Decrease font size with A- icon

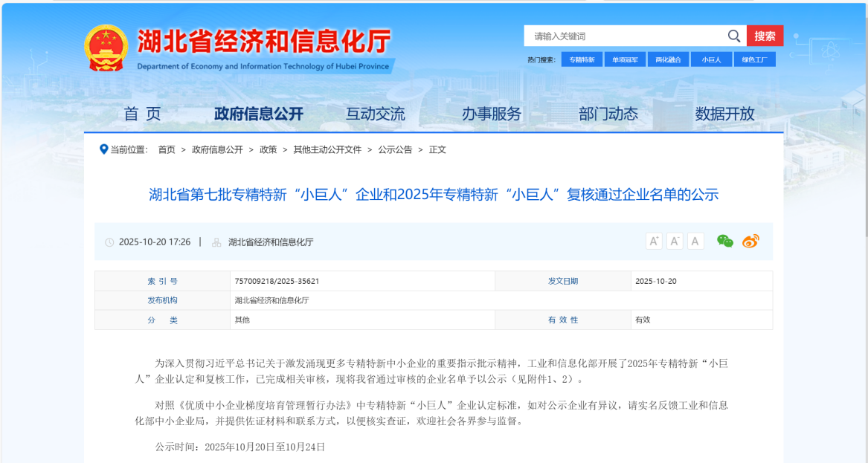(675, 241)
